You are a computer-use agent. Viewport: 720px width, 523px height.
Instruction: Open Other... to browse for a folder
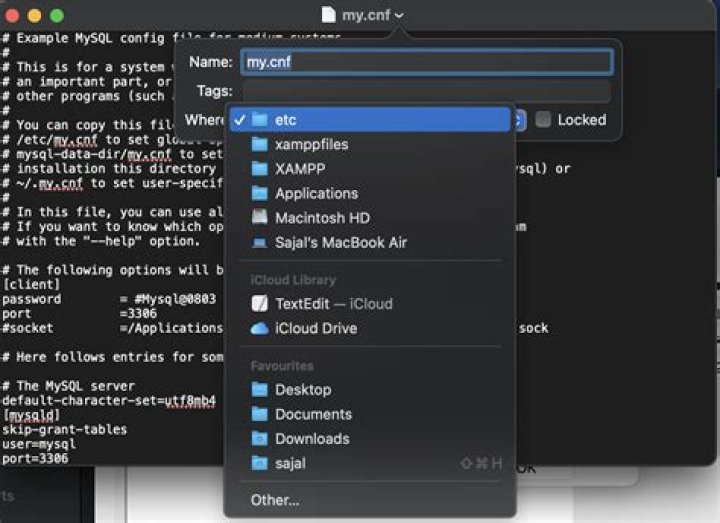(x=370, y=500)
